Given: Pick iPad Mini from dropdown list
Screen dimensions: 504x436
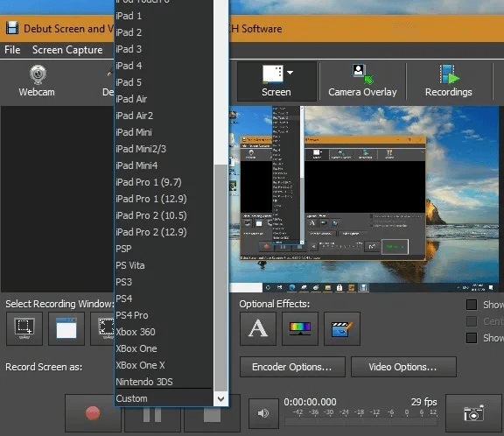Looking at the screenshot, I should (164, 132).
